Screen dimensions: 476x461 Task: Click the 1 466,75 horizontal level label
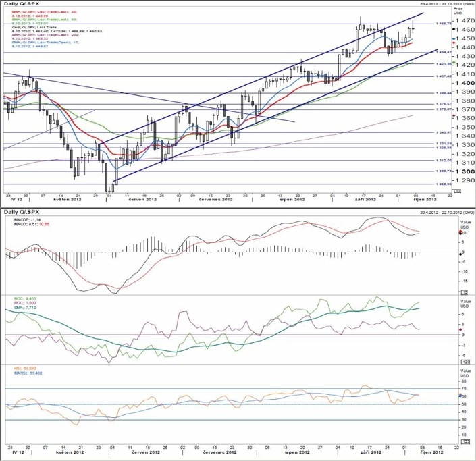point(444,23)
